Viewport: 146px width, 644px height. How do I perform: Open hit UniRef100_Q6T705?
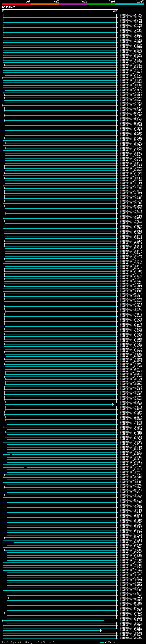(x=131, y=15)
